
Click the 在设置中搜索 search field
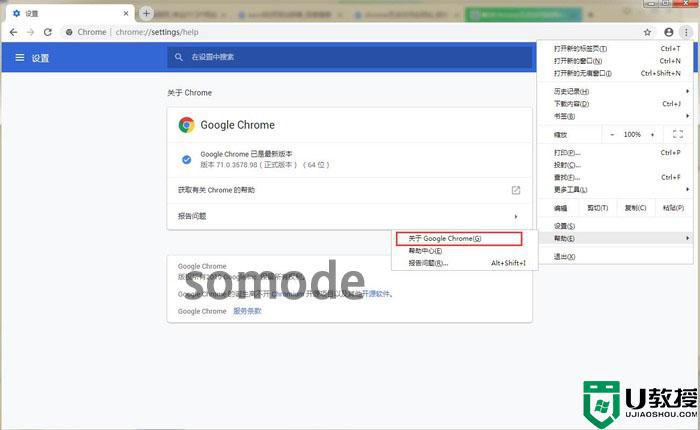(351, 57)
